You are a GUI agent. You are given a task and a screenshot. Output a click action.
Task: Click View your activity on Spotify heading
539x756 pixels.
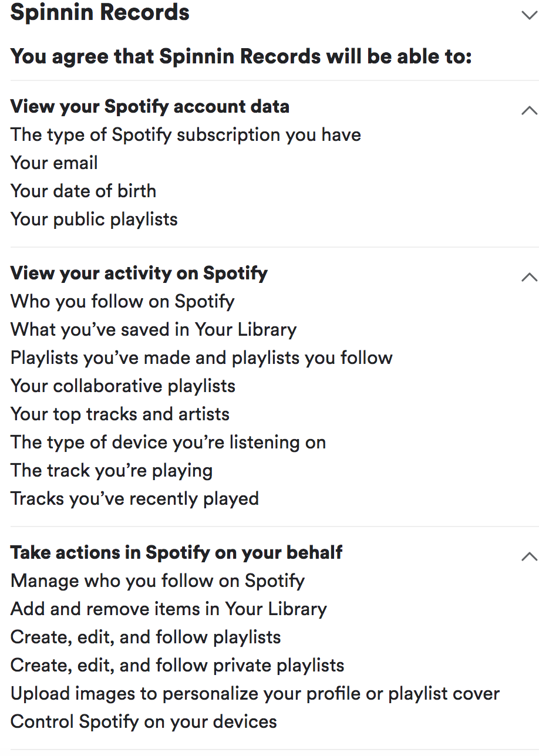click(x=139, y=273)
